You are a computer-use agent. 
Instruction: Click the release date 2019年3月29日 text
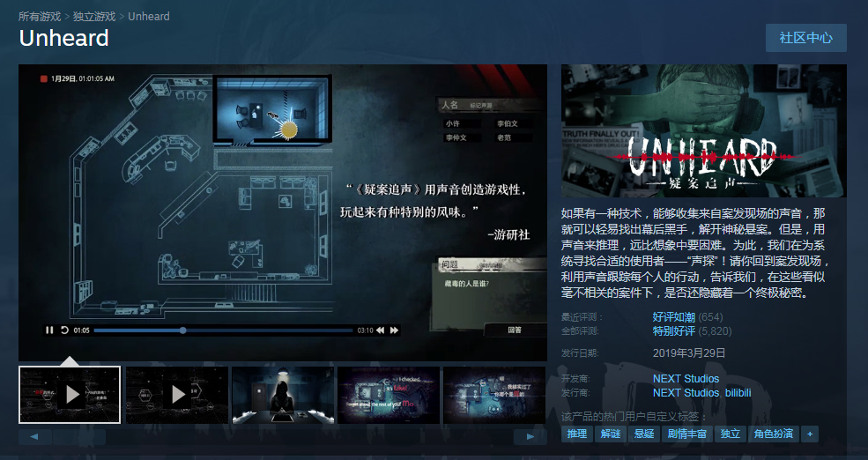(x=689, y=353)
